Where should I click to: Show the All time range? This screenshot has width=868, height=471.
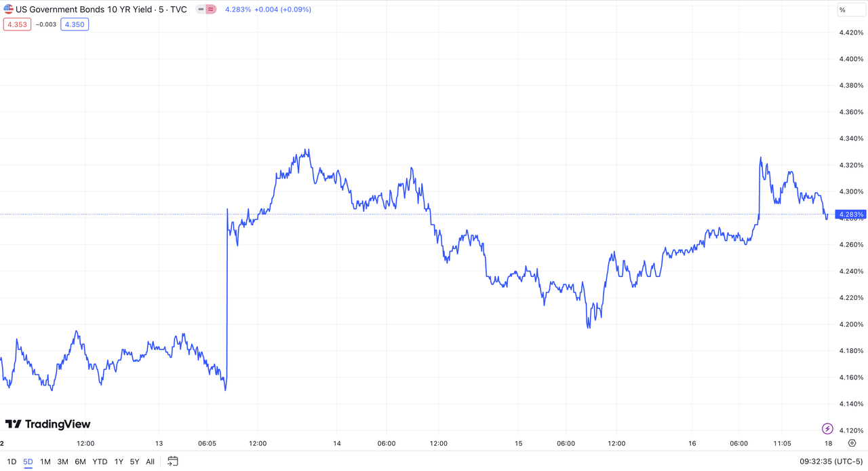tap(150, 461)
